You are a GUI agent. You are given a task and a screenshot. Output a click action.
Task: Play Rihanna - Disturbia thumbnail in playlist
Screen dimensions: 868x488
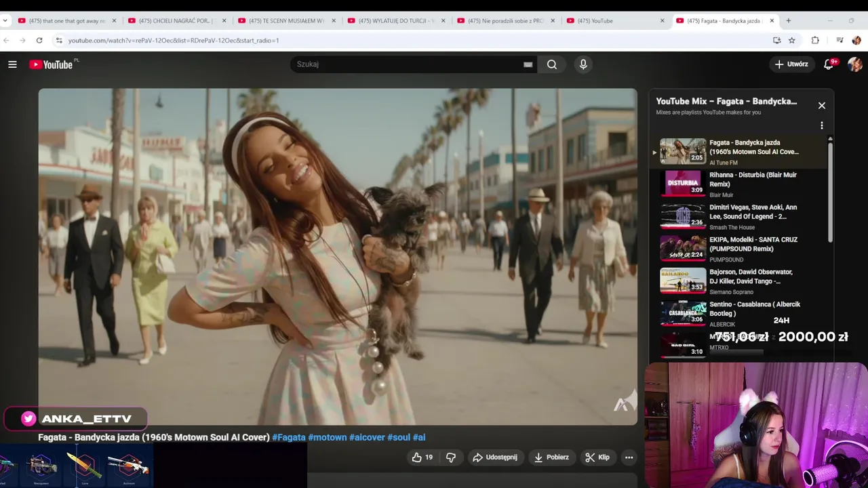[683, 183]
